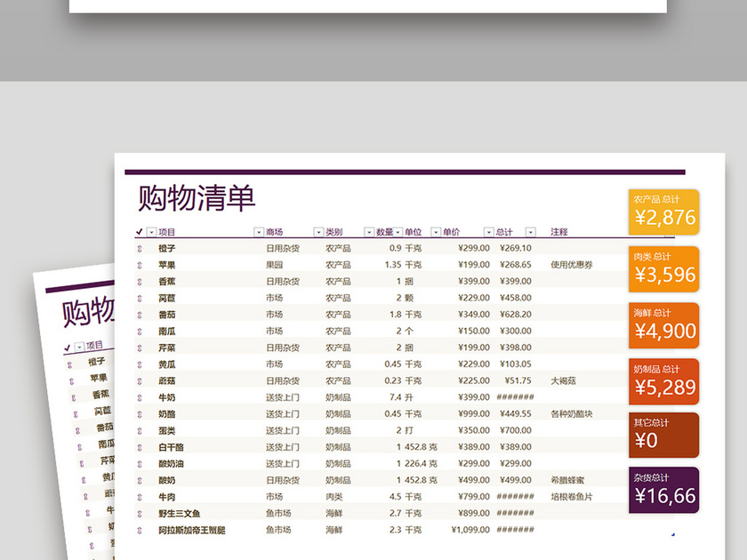Select the 购物清单 title text
This screenshot has height=560, width=747.
pos(196,197)
